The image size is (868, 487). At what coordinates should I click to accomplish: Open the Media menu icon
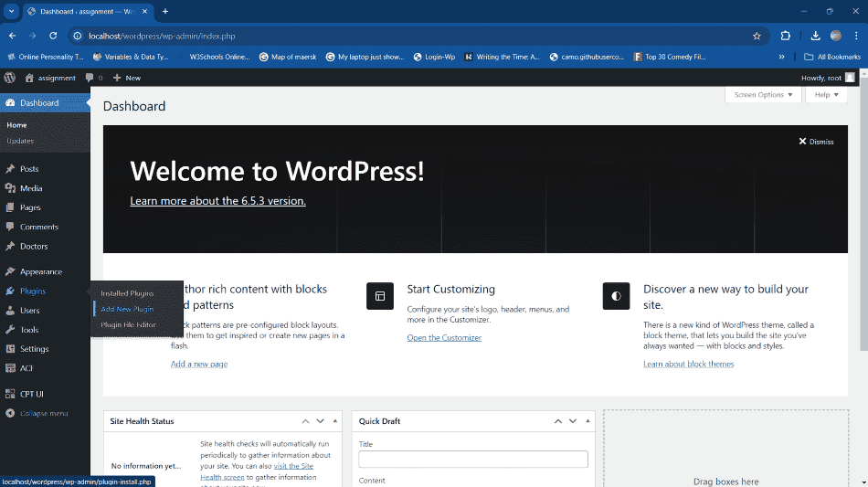pos(10,188)
